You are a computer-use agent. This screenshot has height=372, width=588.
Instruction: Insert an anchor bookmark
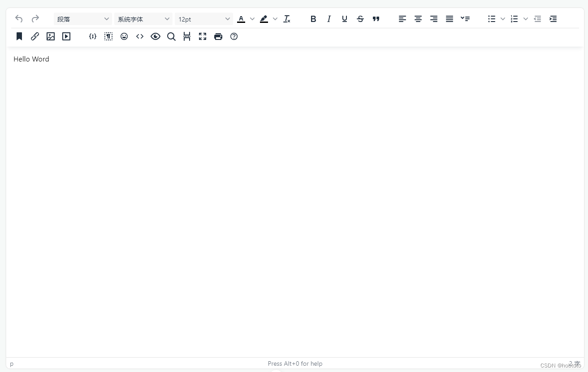point(19,36)
